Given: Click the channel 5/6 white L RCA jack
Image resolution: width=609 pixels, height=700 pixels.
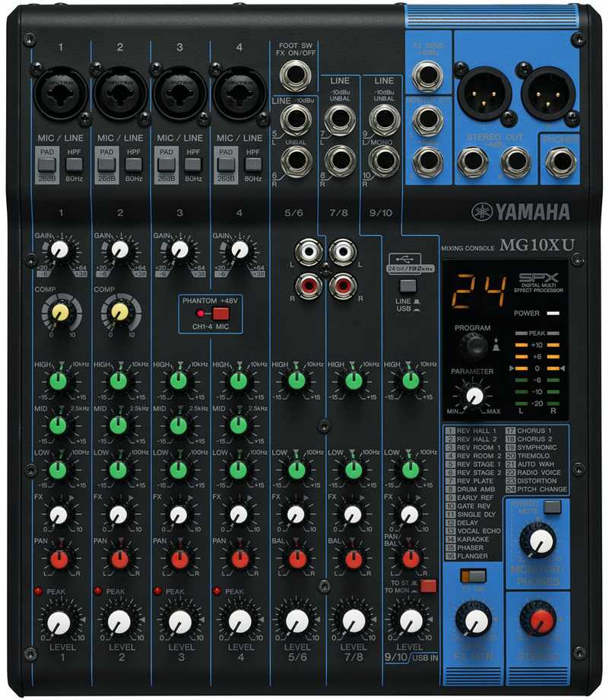Looking at the screenshot, I should pos(309,253).
